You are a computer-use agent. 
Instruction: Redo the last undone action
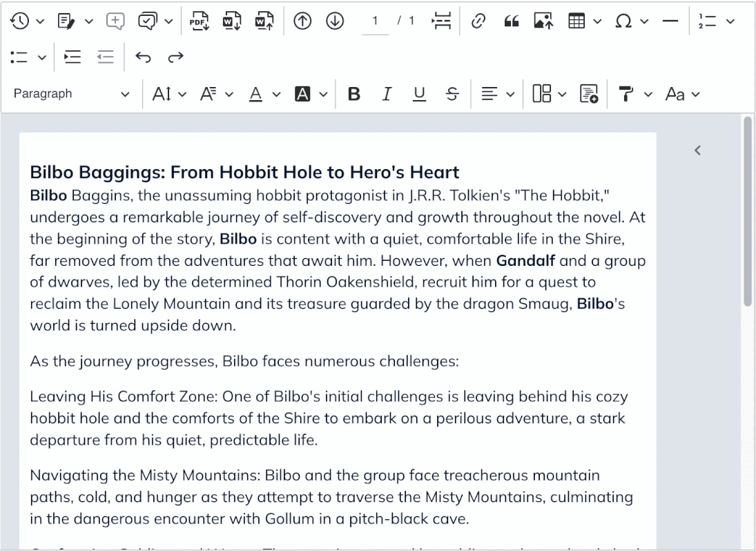[x=176, y=57]
